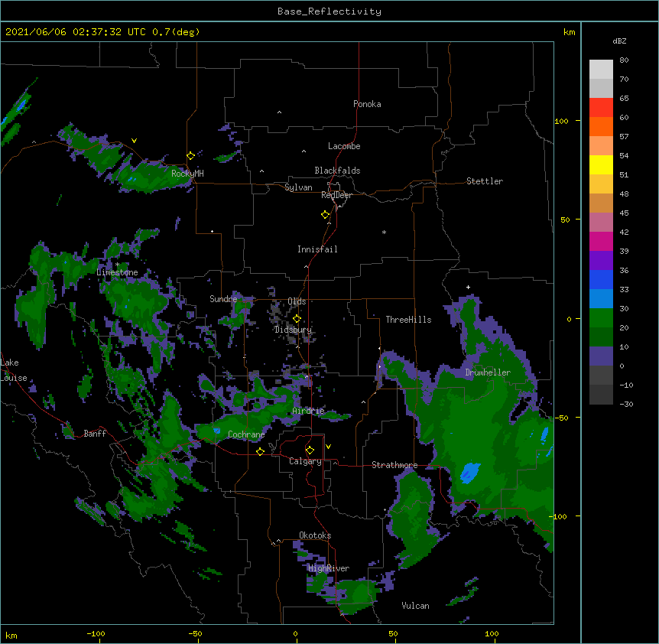Pick the slate purple 0–10 dBZ legend swatch
This screenshot has height=644, width=659.
click(601, 356)
